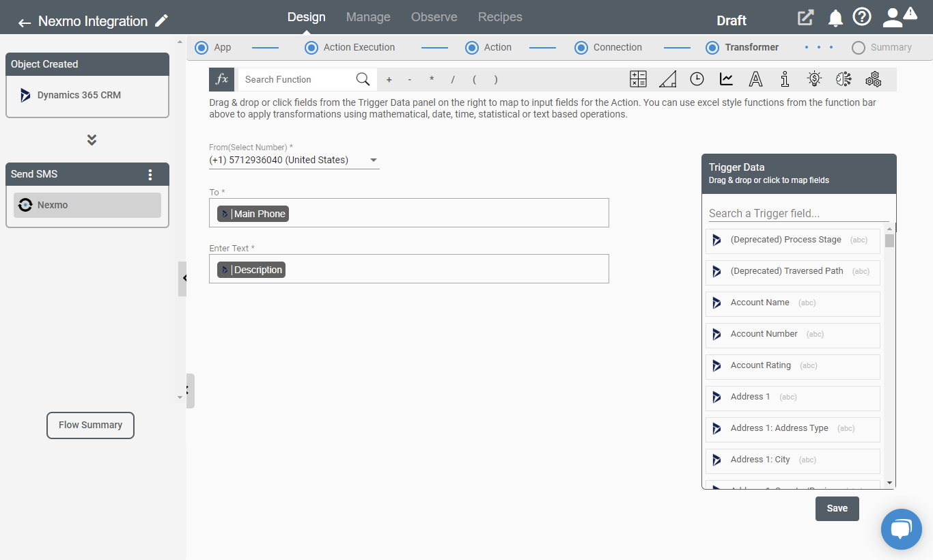The height and width of the screenshot is (560, 933).
Task: Open information functions 'i' icon
Action: point(785,79)
